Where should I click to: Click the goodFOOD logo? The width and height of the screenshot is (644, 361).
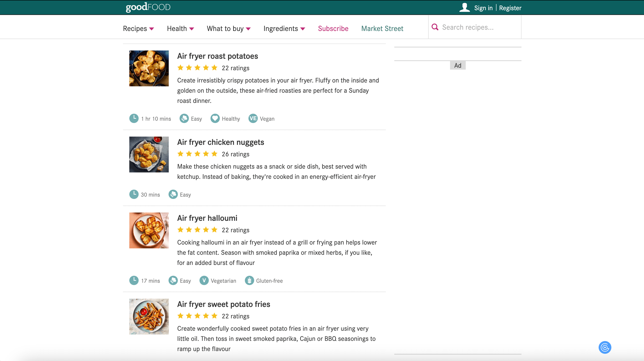148,7
